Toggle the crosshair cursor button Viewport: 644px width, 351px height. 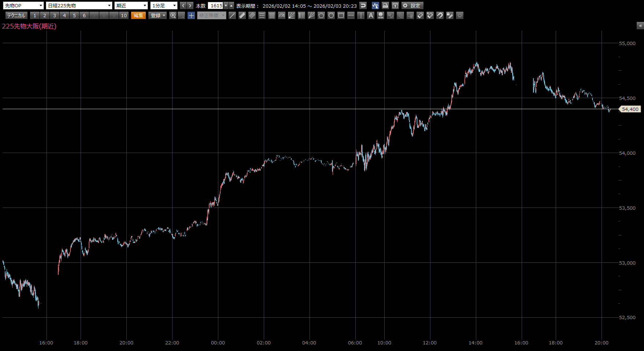coord(191,15)
